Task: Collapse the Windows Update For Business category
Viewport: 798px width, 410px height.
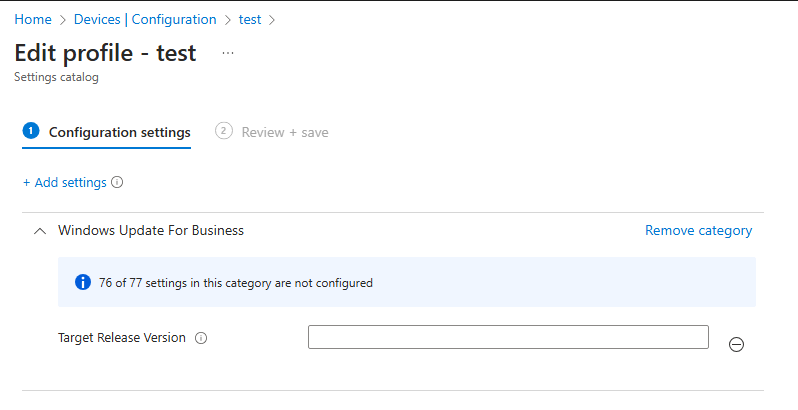Action: click(x=40, y=231)
